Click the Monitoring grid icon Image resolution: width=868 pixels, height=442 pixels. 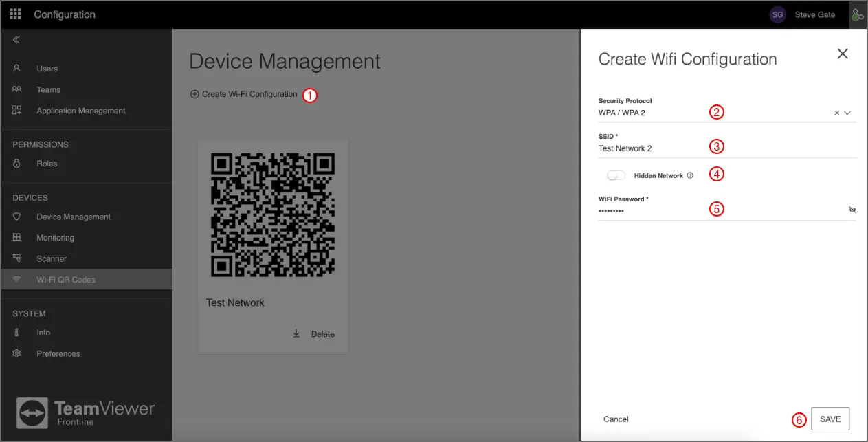click(x=17, y=237)
